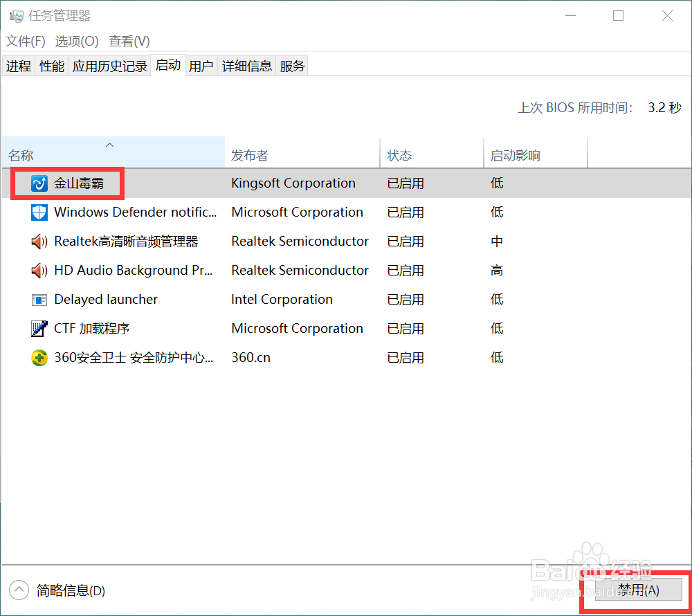This screenshot has width=692, height=616.
Task: Click the HD Audio Background Process icon
Action: coord(39,270)
